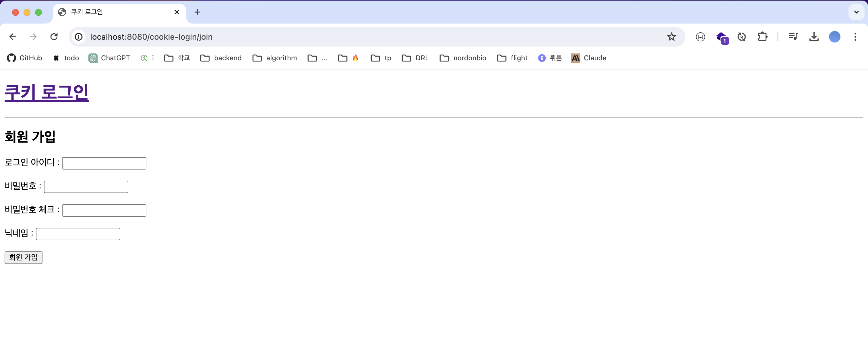Click the reload page icon
The image size is (868, 358).
pos(54,37)
